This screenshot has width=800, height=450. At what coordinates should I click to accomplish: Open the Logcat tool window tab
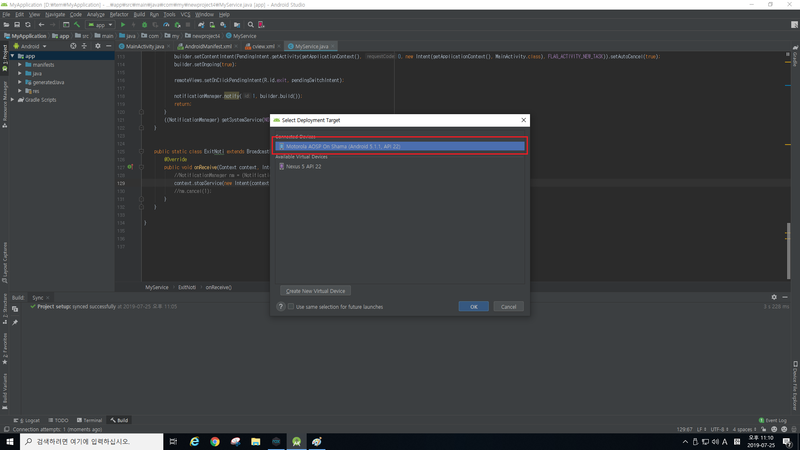click(27, 420)
